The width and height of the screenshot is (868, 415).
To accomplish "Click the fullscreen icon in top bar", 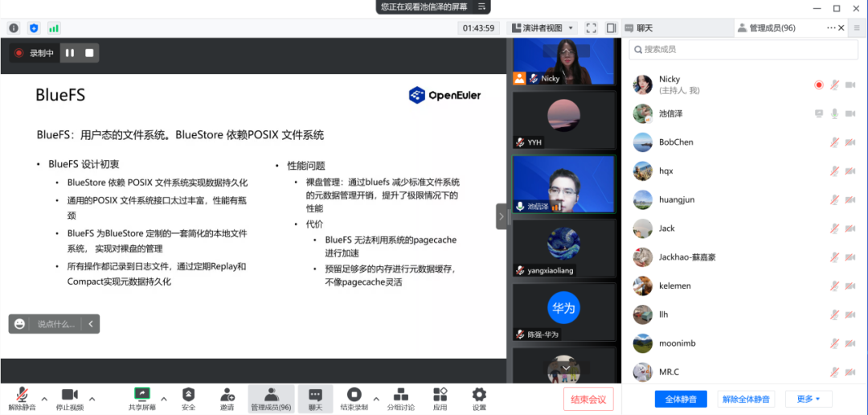I will [592, 28].
